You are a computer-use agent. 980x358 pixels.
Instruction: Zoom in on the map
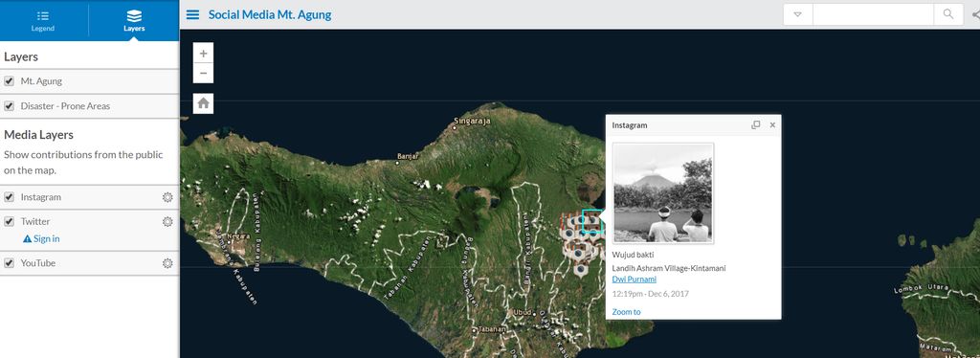point(203,53)
